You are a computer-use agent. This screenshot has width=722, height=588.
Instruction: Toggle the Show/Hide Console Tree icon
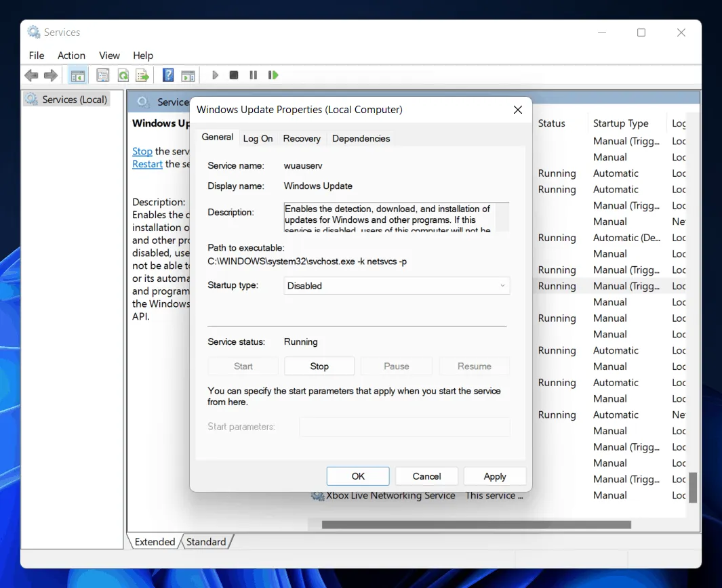pyautogui.click(x=77, y=75)
